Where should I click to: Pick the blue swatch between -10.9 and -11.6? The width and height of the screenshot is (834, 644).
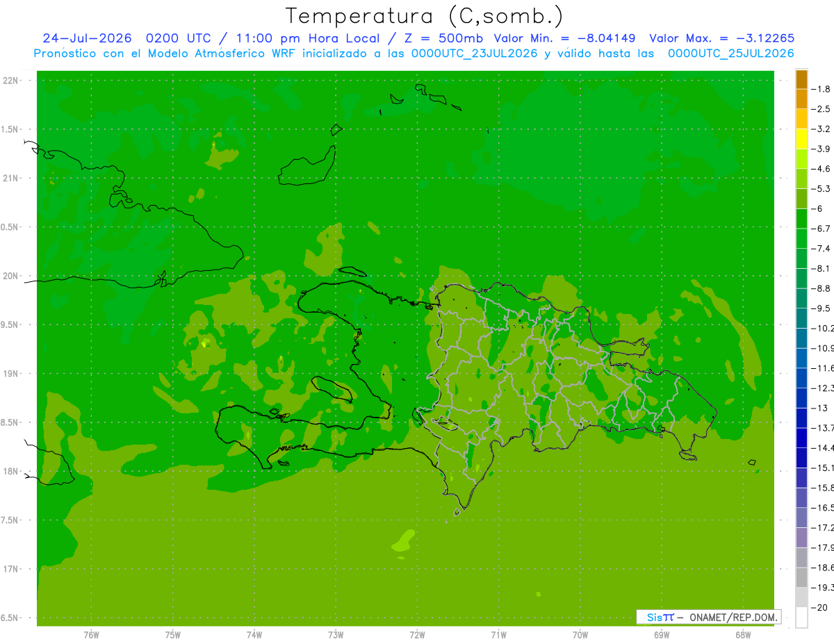pyautogui.click(x=801, y=358)
